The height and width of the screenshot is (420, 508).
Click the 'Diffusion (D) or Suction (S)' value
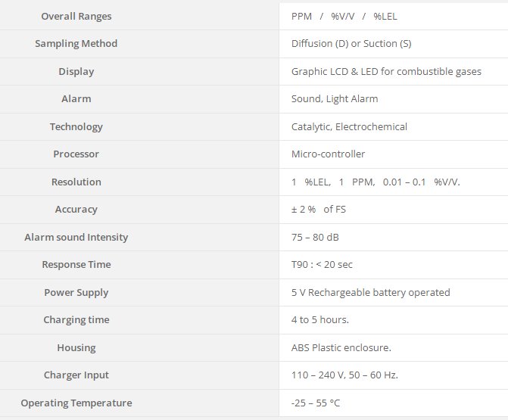(351, 44)
